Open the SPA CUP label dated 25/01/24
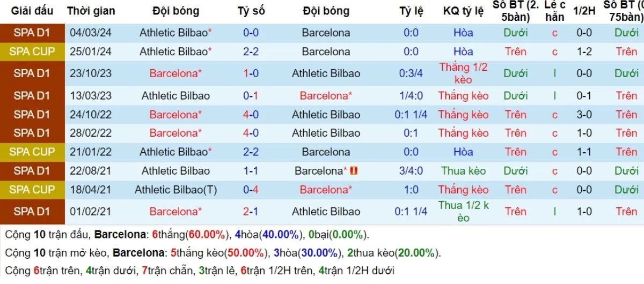This screenshot has width=644, height=284. pyautogui.click(x=32, y=52)
